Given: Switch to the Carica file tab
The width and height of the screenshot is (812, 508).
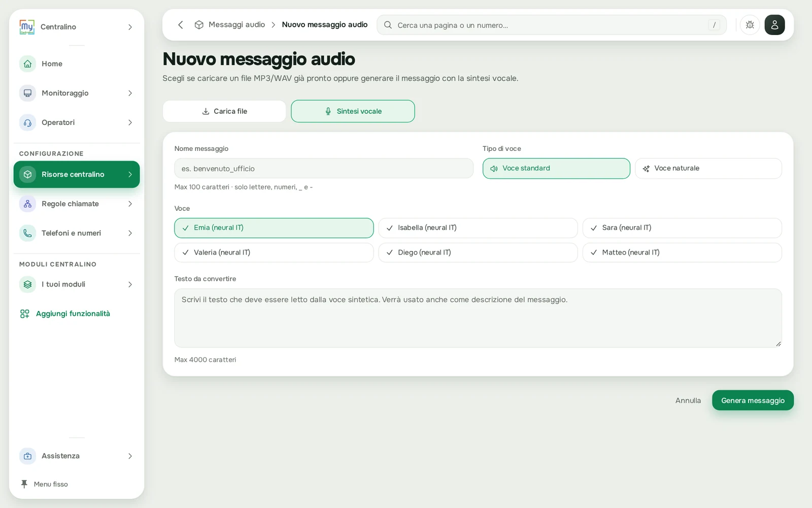Looking at the screenshot, I should (224, 111).
